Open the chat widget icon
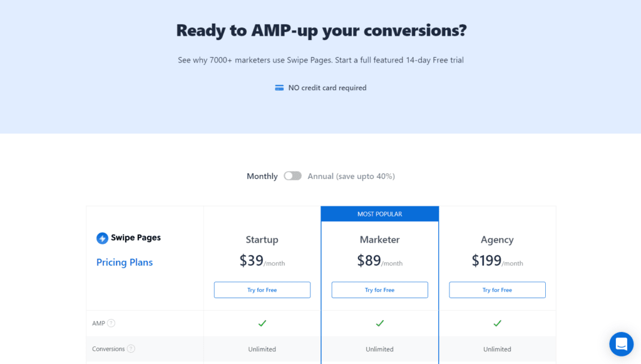The width and height of the screenshot is (641, 364). (x=622, y=344)
